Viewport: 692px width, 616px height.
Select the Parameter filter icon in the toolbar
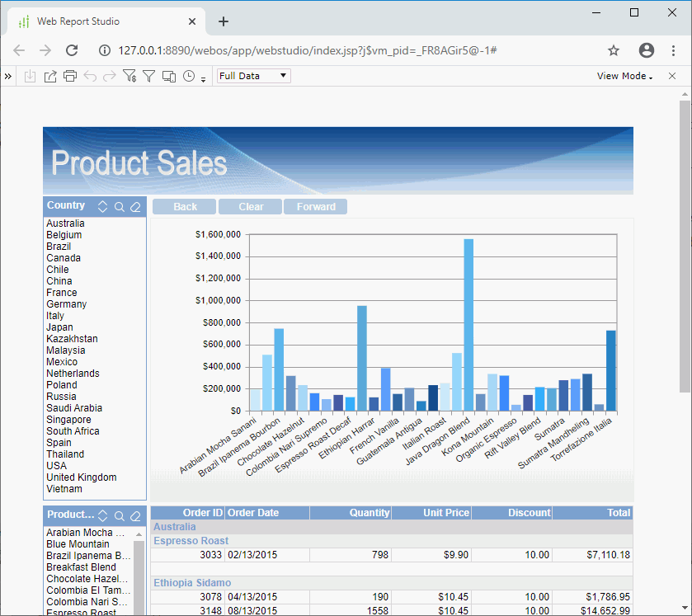[129, 76]
